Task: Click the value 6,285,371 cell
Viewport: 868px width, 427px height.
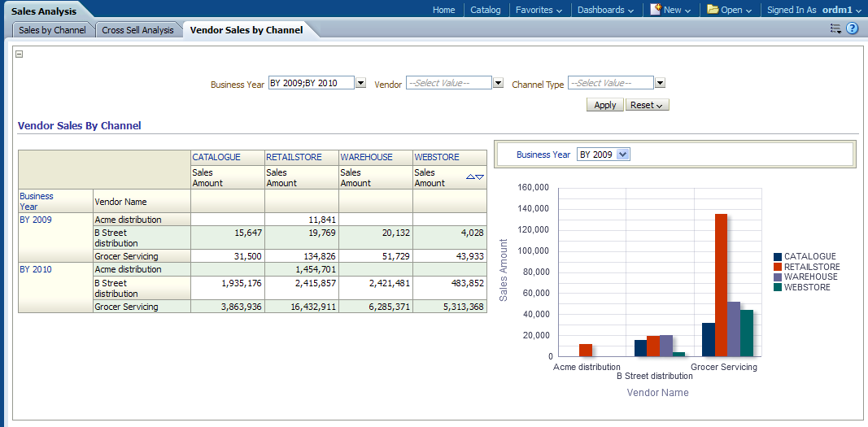Action: 376,307
